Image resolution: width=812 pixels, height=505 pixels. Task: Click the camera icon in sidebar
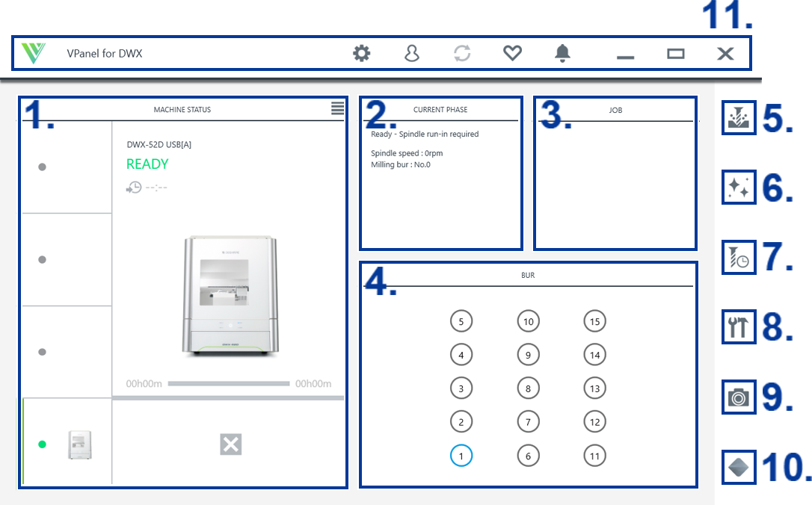click(x=739, y=397)
